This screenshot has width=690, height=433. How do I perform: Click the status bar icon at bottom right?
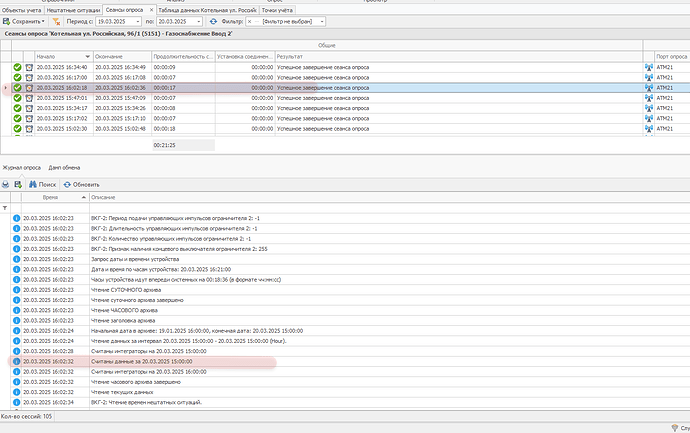(675, 428)
